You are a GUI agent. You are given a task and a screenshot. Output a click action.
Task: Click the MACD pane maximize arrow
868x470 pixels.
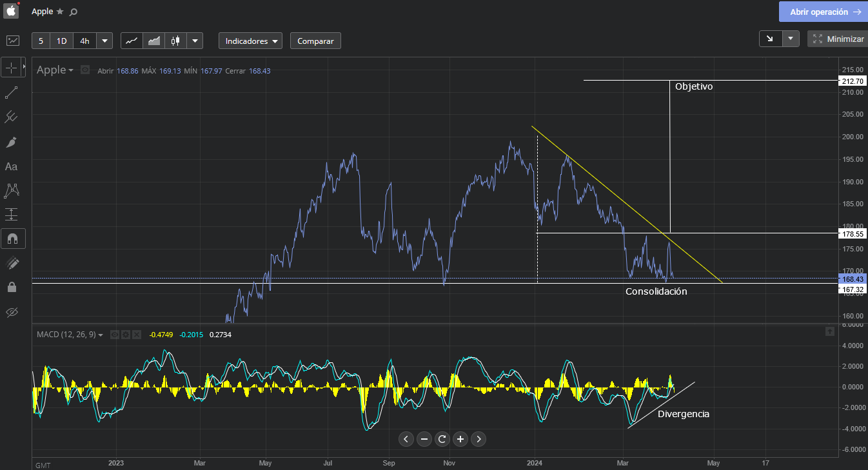[x=829, y=331]
